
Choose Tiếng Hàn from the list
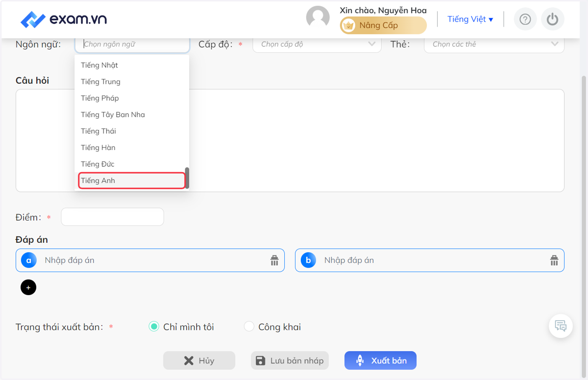pyautogui.click(x=132, y=148)
